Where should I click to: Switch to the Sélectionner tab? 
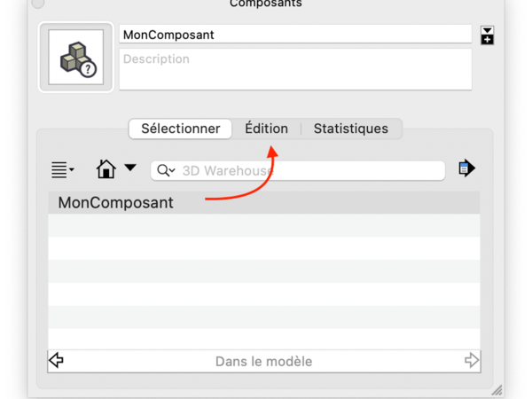click(181, 129)
